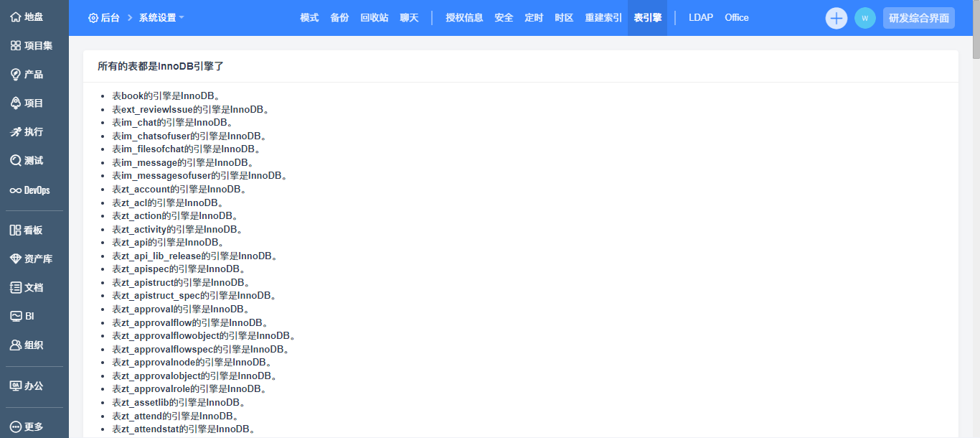Click the row for zt_activity
Image resolution: width=980 pixels, height=438 pixels.
pos(177,229)
